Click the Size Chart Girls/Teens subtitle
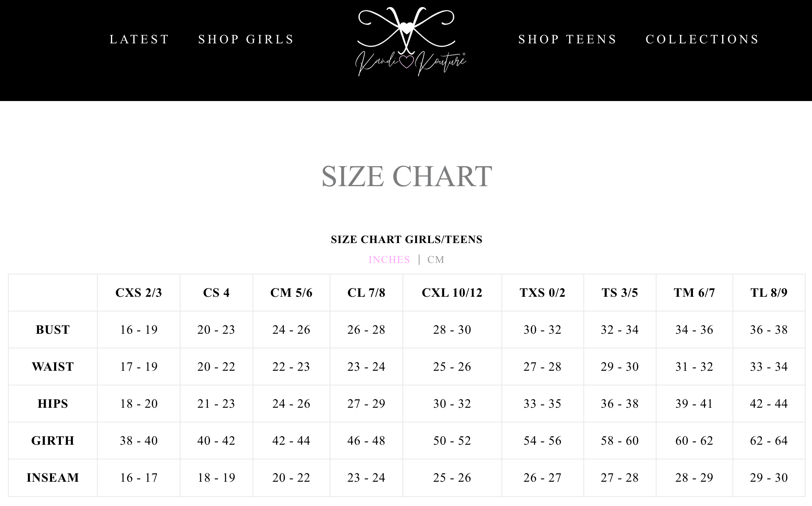Screen dimensions: 812x506 406,239
